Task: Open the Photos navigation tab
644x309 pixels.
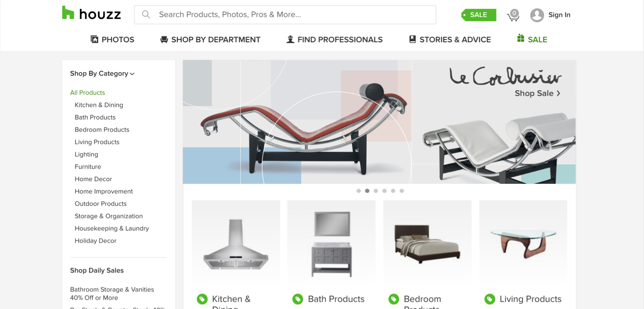Action: click(x=112, y=39)
